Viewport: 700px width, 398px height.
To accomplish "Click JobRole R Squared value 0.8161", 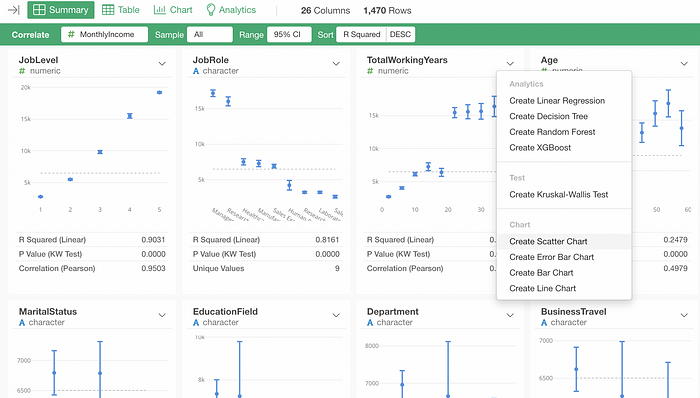I will (327, 240).
